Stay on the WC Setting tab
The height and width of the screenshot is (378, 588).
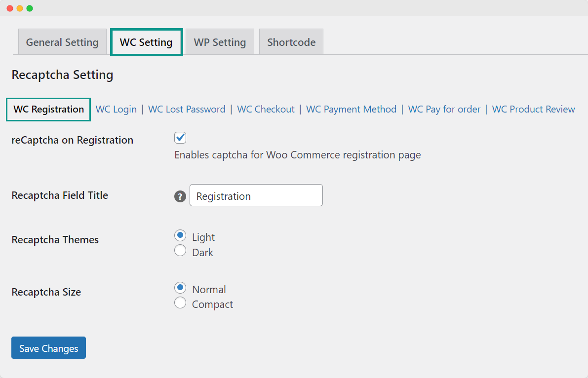(x=146, y=42)
